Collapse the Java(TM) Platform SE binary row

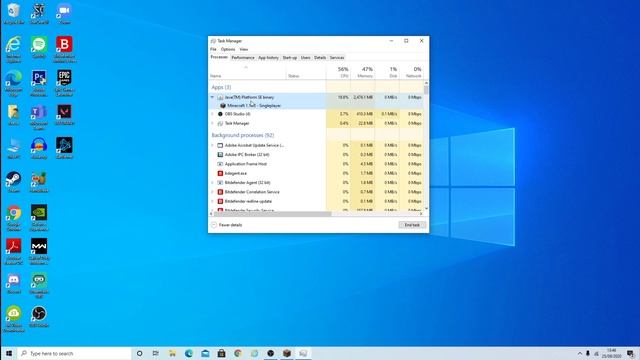coord(212,97)
